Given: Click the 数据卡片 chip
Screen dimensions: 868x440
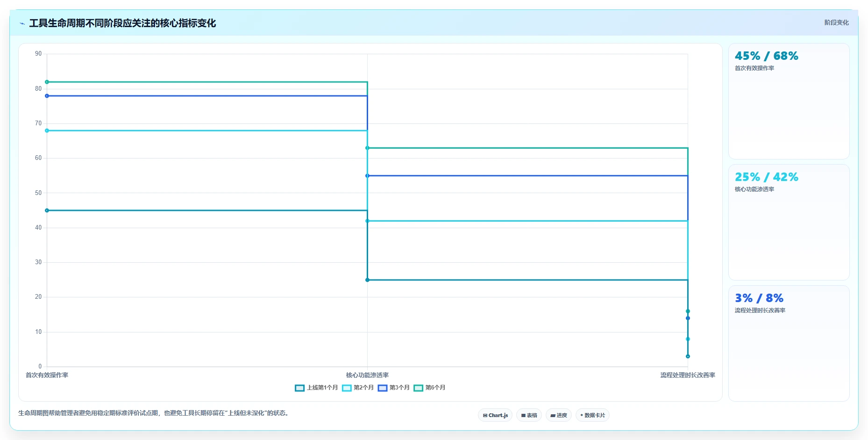Looking at the screenshot, I should 592,415.
